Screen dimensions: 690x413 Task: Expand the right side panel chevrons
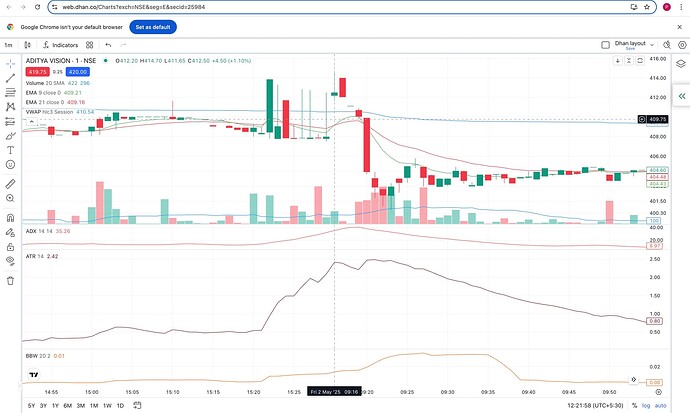click(x=682, y=96)
